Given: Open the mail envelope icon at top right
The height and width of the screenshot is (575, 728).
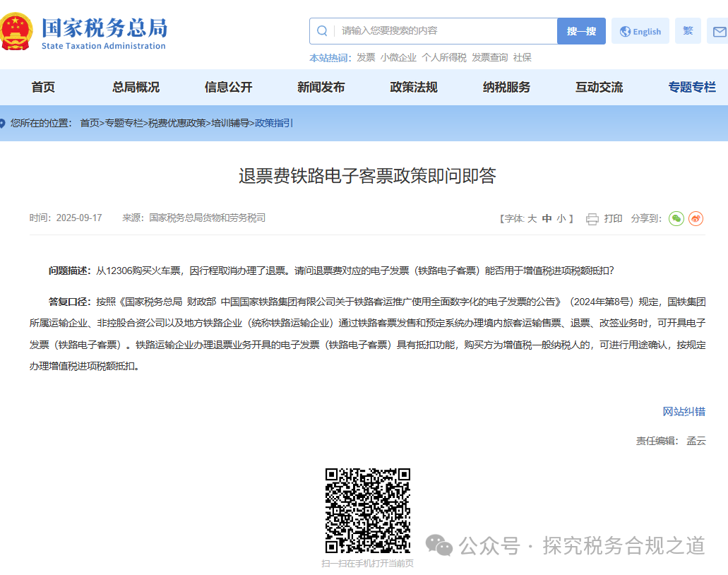Looking at the screenshot, I should click(x=719, y=31).
